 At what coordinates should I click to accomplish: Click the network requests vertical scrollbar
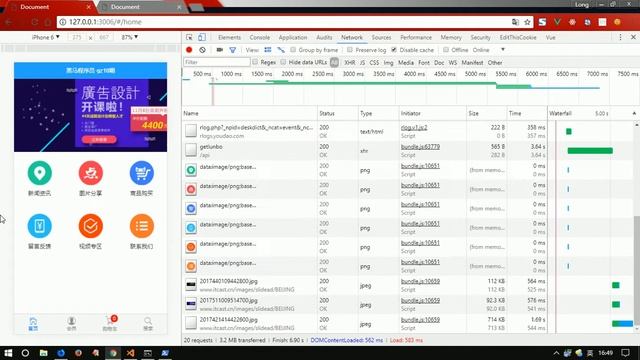(637, 269)
